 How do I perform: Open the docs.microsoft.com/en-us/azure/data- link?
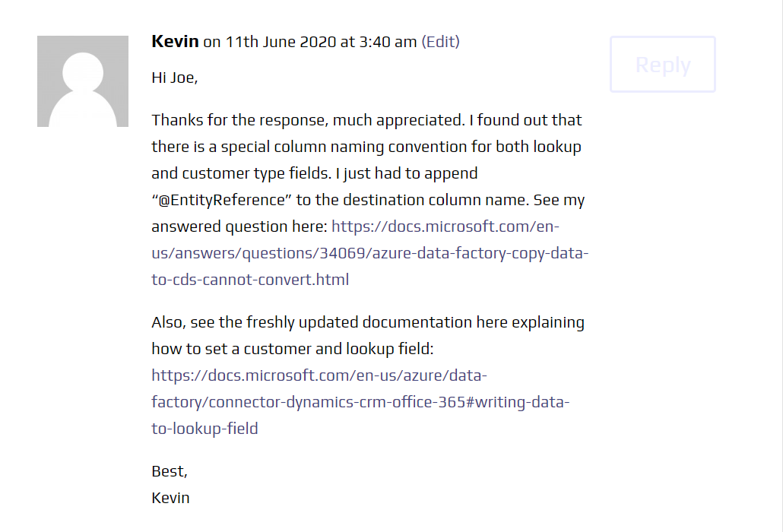(x=319, y=375)
